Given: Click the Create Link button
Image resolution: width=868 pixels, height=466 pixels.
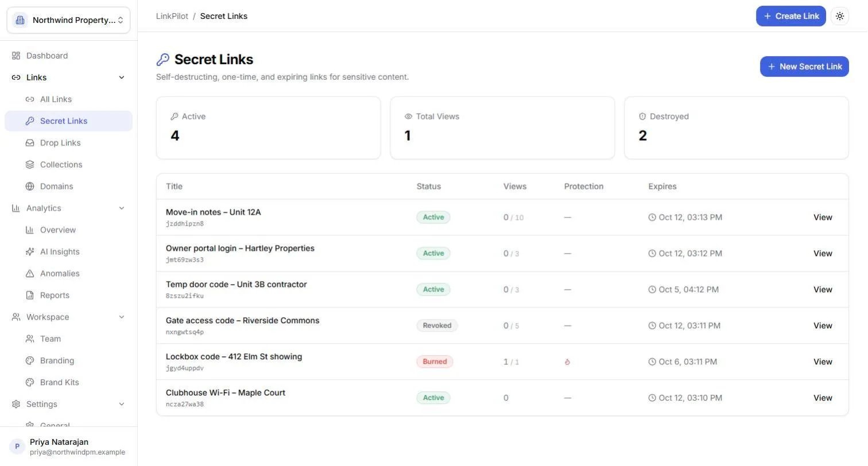Looking at the screenshot, I should (790, 16).
